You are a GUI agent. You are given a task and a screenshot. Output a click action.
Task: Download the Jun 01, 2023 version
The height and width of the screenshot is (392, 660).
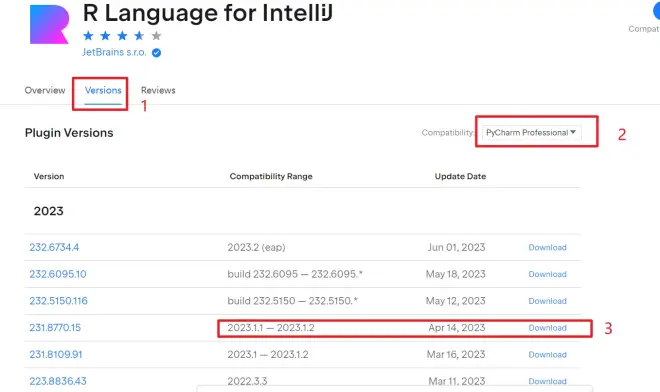point(547,248)
